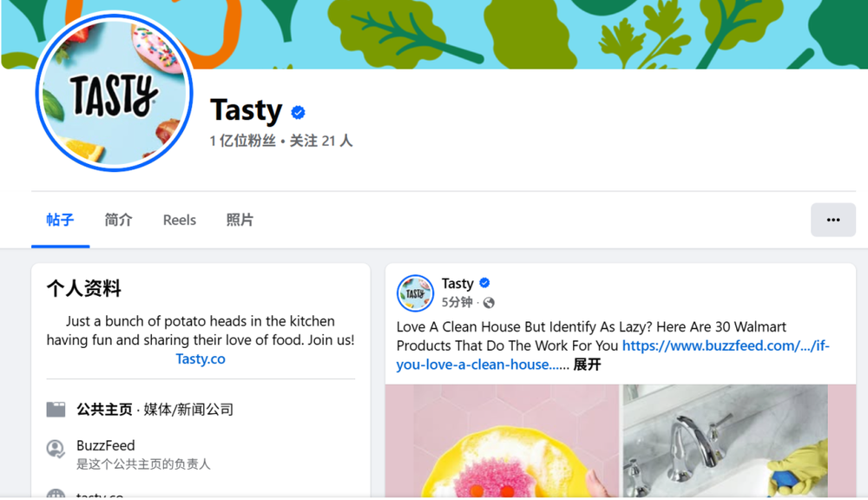The height and width of the screenshot is (500, 868).
Task: Open the Reels tab
Action: [x=180, y=220]
